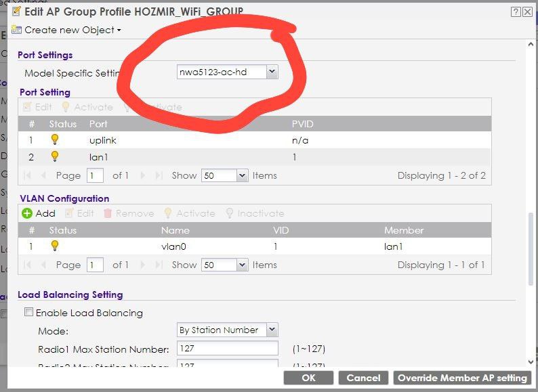Screen dimensions: 538x392
Task: Select the lan1 port row
Action: tap(255, 157)
